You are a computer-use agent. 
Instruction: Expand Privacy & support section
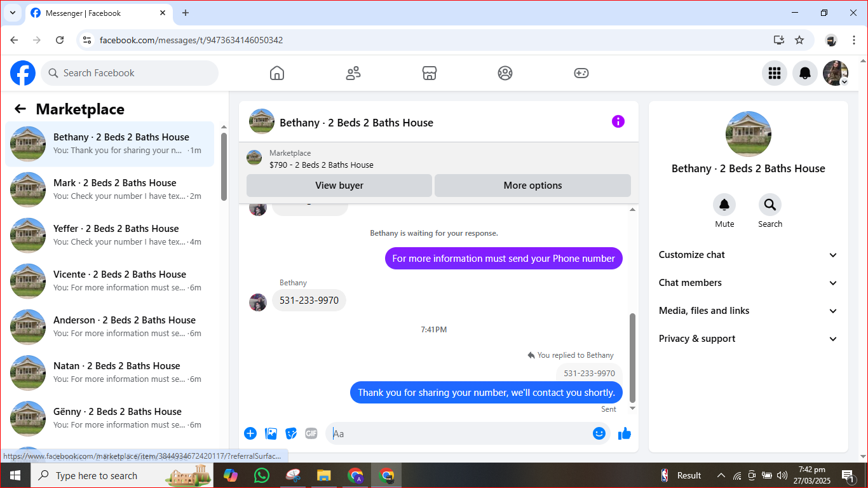(749, 339)
